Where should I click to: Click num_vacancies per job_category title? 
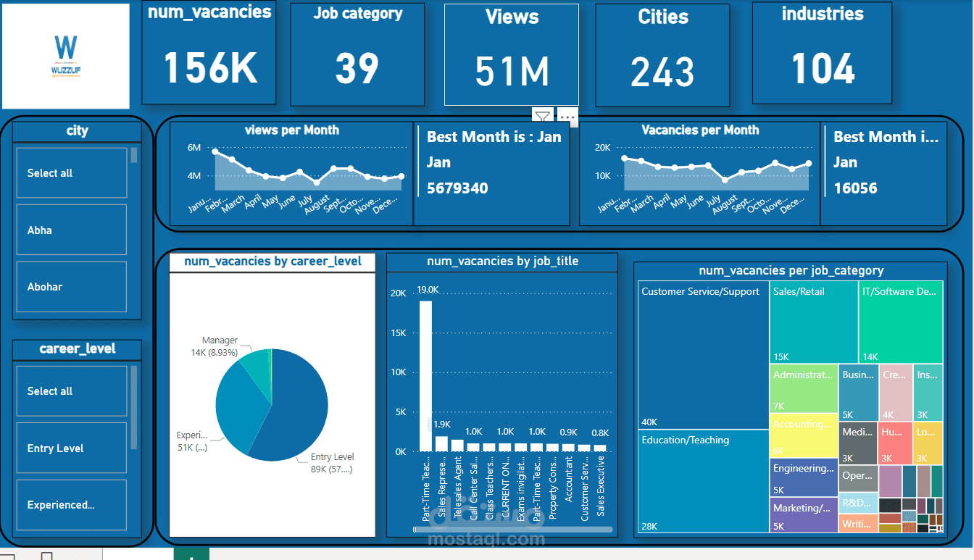(791, 270)
